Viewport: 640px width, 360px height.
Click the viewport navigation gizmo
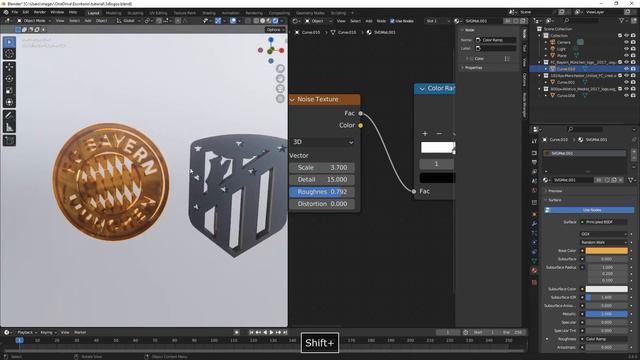click(x=271, y=50)
